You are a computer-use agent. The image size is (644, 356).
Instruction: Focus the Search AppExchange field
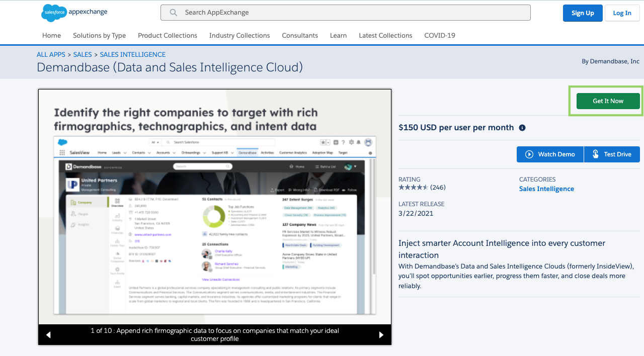tap(346, 13)
